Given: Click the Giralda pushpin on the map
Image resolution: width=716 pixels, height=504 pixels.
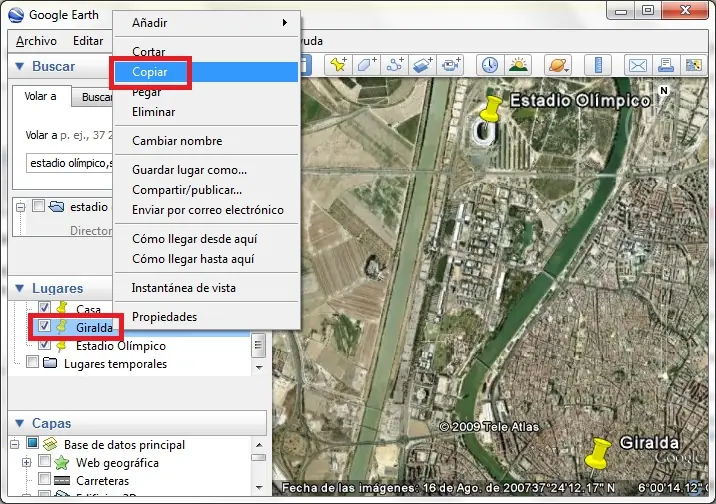Looking at the screenshot, I should [597, 453].
